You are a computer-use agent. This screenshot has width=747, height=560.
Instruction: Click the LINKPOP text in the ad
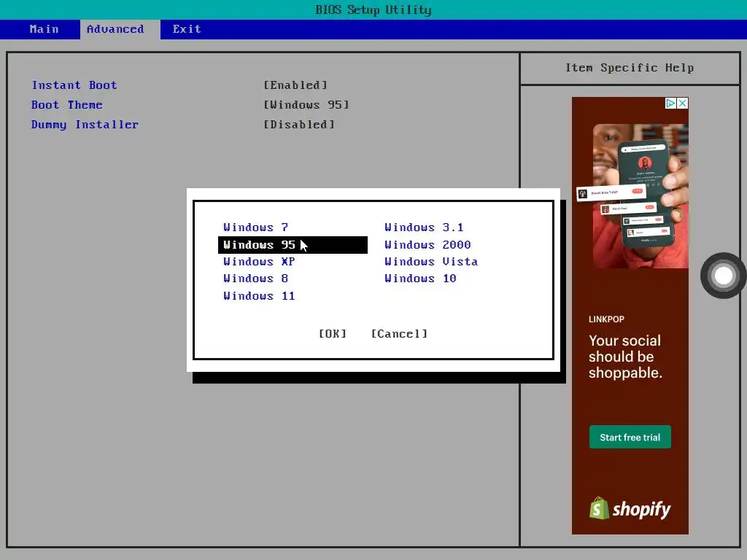pos(606,319)
